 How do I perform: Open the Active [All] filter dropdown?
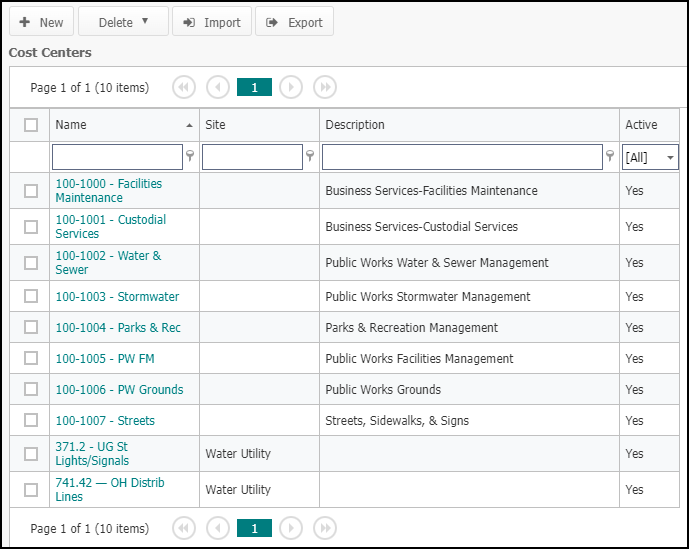click(650, 157)
